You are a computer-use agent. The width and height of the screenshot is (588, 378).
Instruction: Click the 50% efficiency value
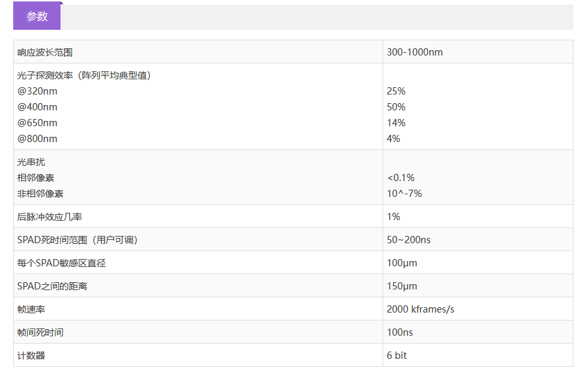click(x=396, y=107)
